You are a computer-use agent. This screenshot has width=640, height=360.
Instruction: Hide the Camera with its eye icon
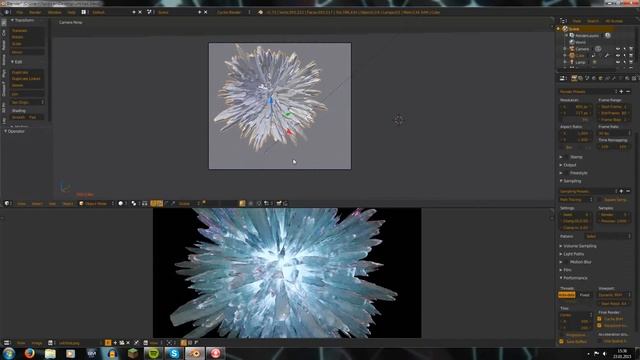[x=618, y=49]
